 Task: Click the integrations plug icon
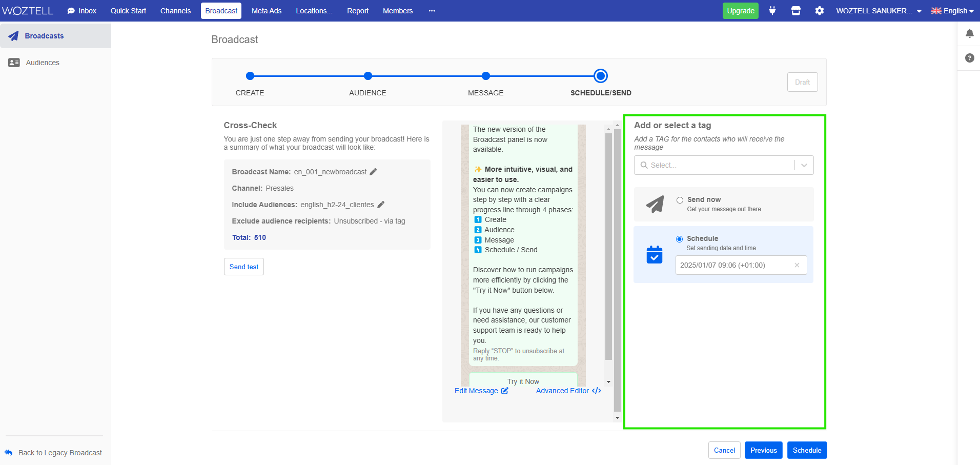click(772, 11)
